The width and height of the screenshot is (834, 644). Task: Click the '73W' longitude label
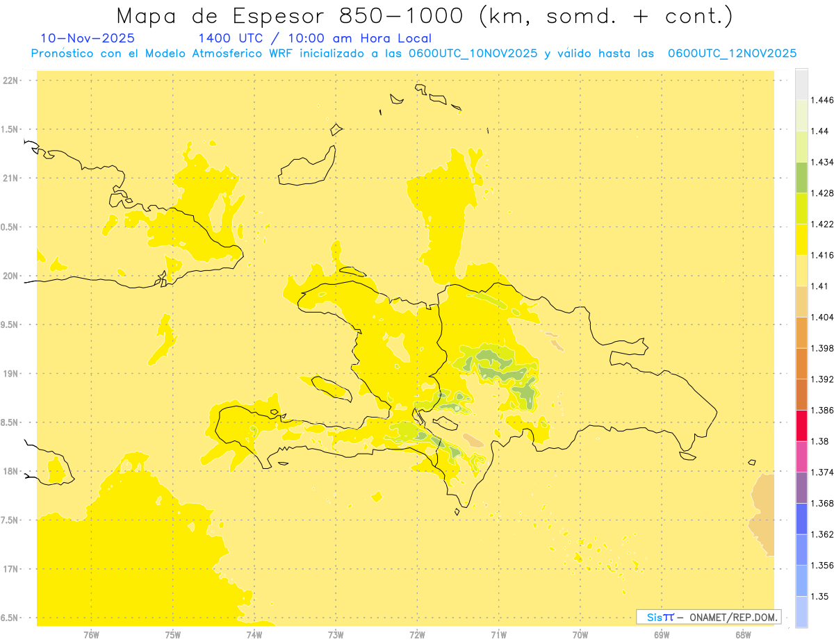pos(336,635)
